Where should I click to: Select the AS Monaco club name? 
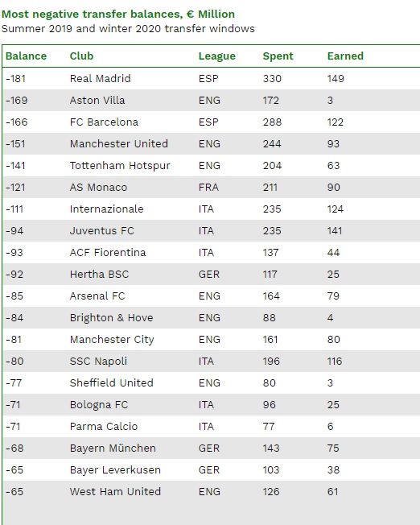[98, 187]
